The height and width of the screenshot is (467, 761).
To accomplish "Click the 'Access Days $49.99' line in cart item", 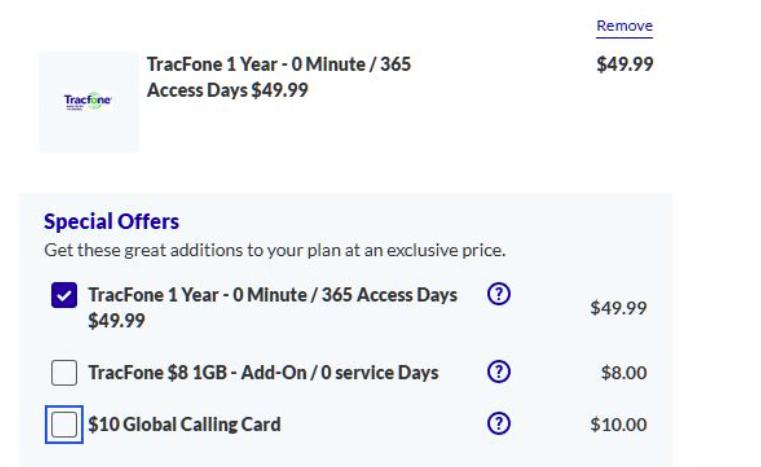I will point(228,90).
